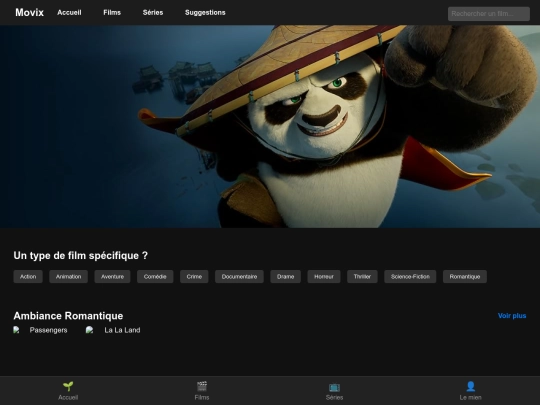Viewport: 540px width, 405px height.
Task: Pick the Horreur genre chip
Action: click(324, 277)
